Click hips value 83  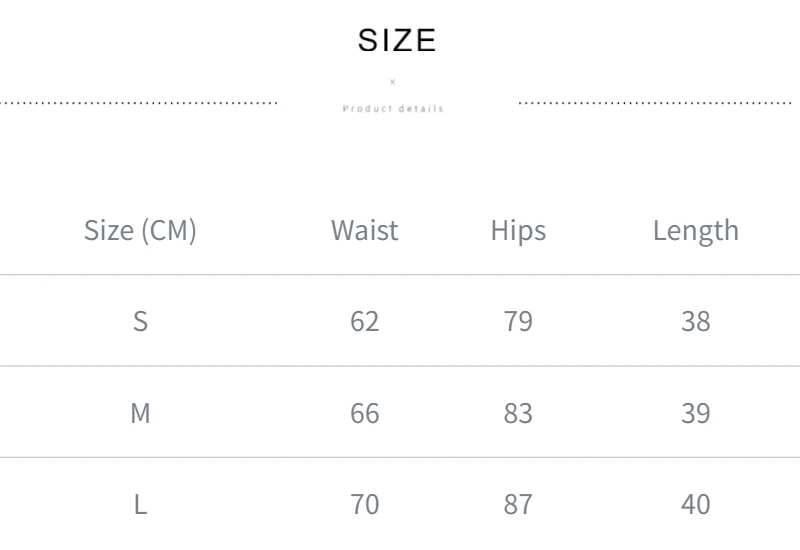coord(518,413)
